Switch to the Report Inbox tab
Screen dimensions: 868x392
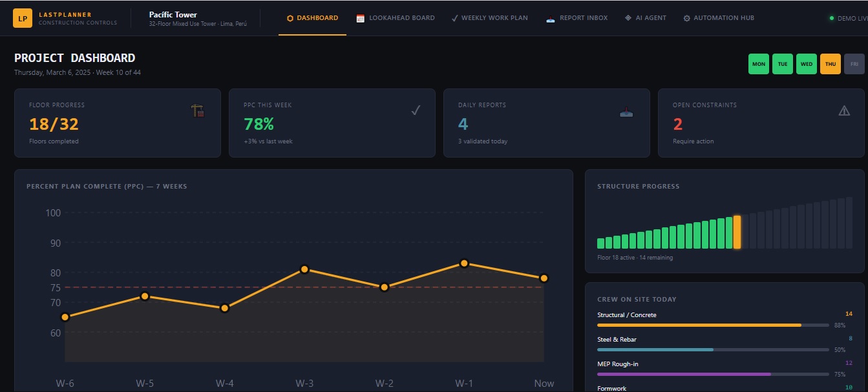(x=577, y=18)
